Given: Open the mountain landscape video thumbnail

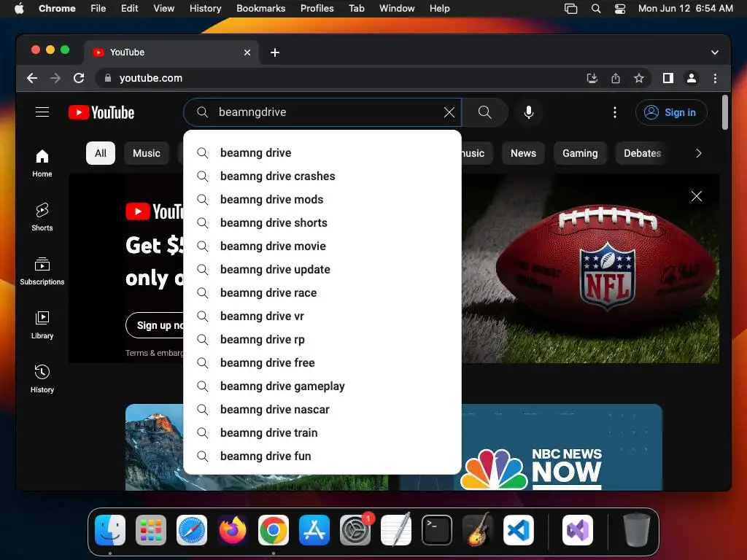Looking at the screenshot, I should 155,447.
